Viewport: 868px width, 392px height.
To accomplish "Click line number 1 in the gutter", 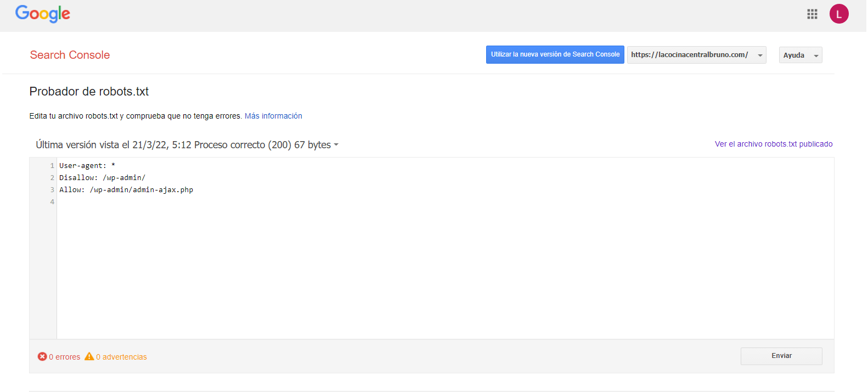I will pos(52,165).
